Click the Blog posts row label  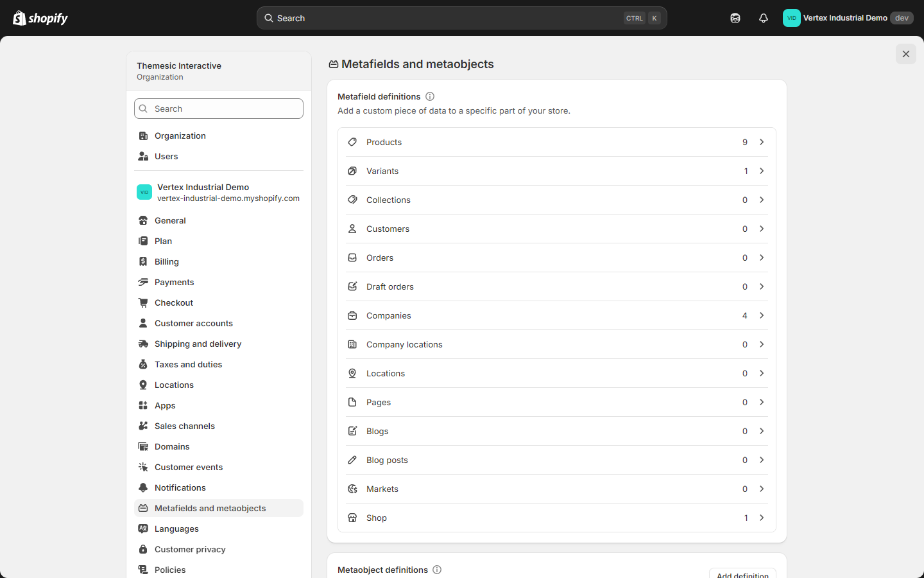[x=387, y=460]
